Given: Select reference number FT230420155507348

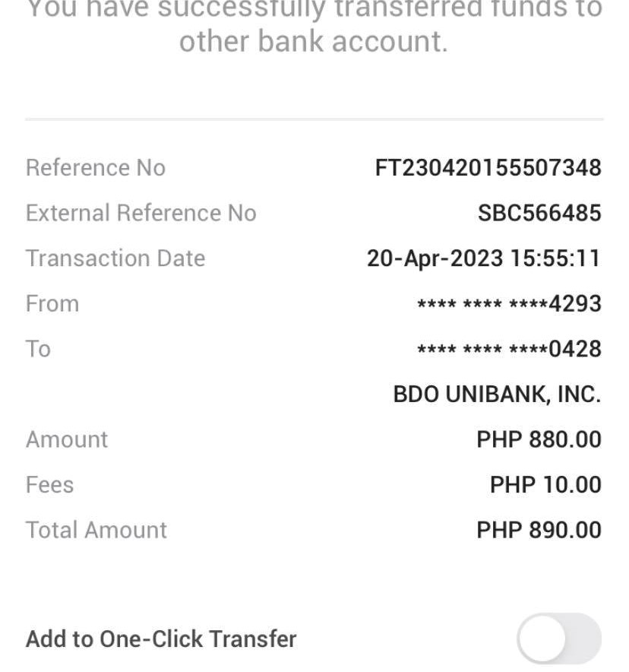Looking at the screenshot, I should 488,167.
